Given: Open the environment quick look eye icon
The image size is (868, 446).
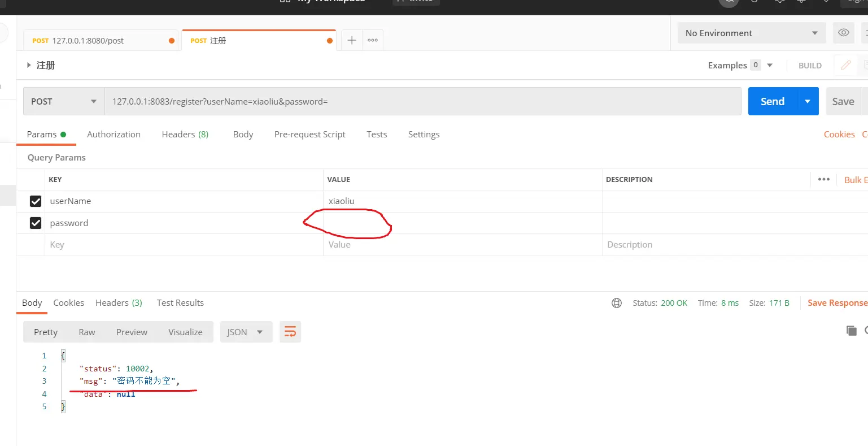Looking at the screenshot, I should click(x=844, y=33).
